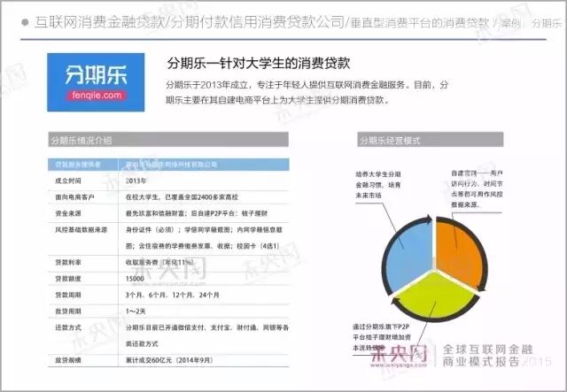567x392 pixels.
Task: Click the breadcrumb 互联网消费金融贷款 in the slide title
Action: [x=99, y=22]
